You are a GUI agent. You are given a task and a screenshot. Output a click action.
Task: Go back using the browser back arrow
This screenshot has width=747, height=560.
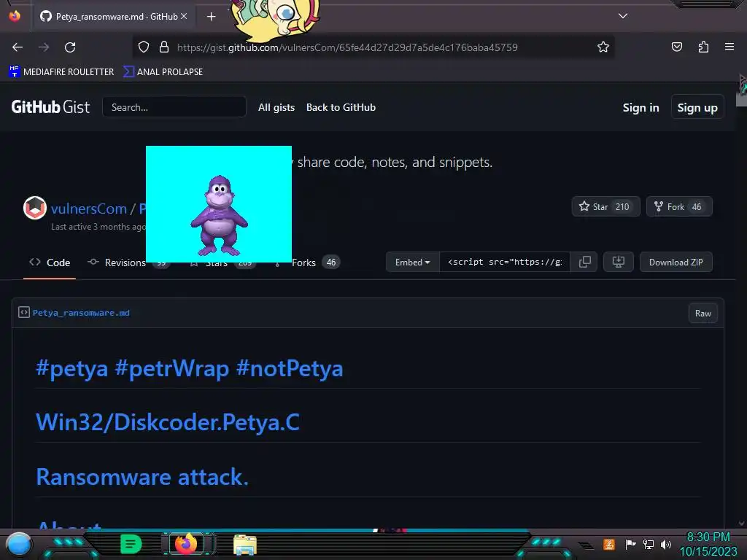[x=18, y=47]
